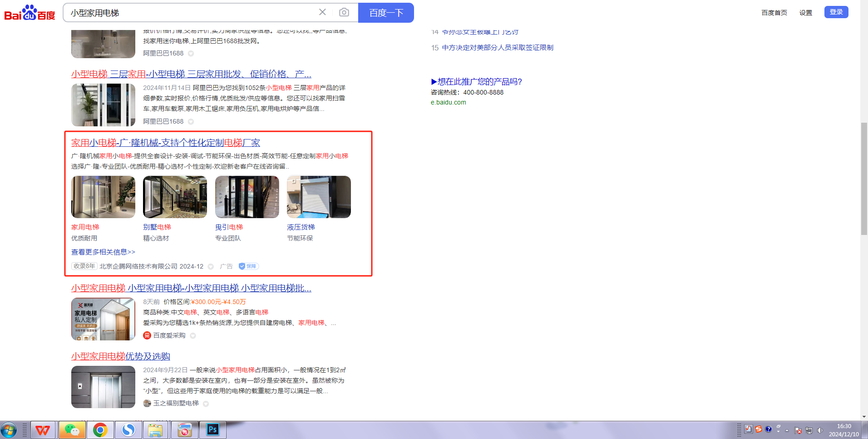Open WPS Office from the taskbar
This screenshot has height=439, width=868.
pyautogui.click(x=43, y=429)
